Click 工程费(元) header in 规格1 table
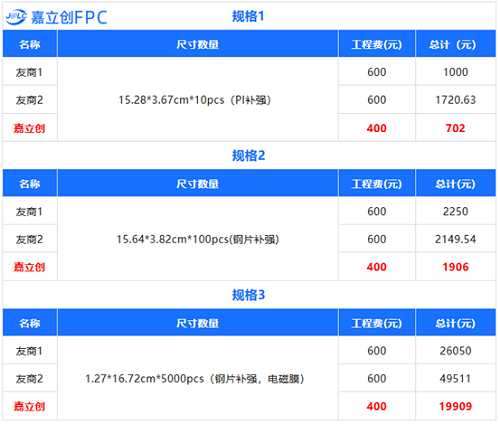500x424 pixels. [x=377, y=44]
